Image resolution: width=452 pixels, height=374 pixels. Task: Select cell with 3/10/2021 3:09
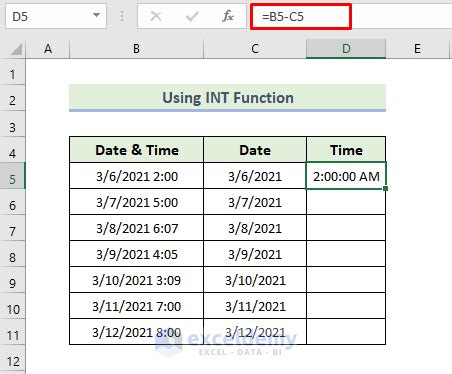(x=137, y=280)
